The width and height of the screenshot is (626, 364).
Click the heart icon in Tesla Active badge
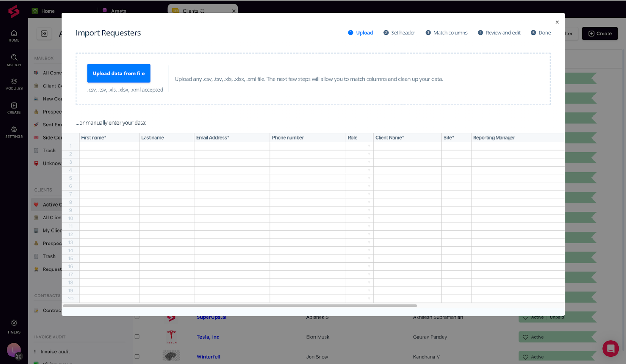tap(526, 337)
